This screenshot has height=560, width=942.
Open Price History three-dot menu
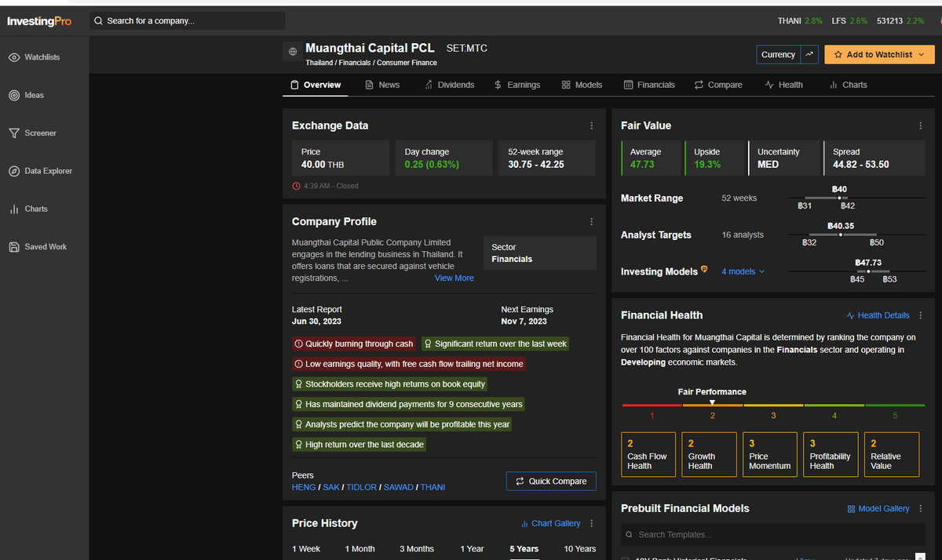pos(591,523)
